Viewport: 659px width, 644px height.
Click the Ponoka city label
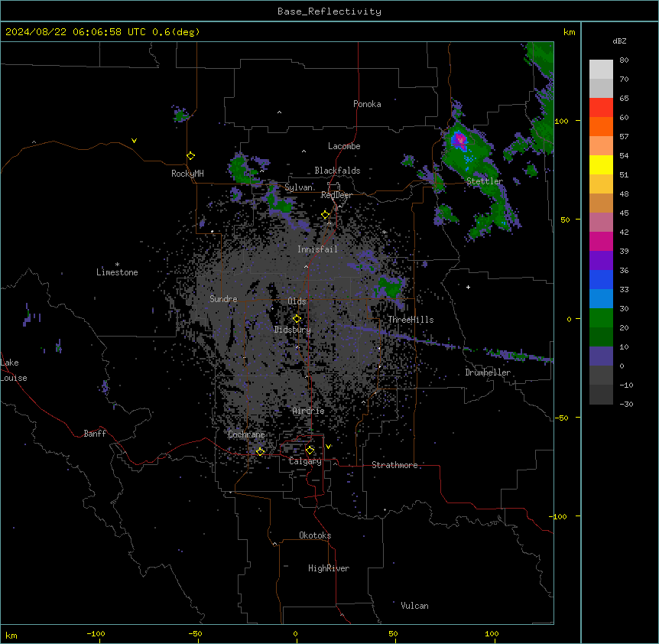[367, 104]
